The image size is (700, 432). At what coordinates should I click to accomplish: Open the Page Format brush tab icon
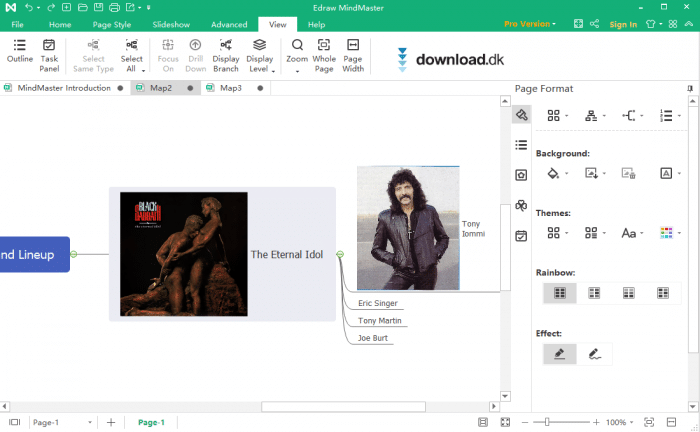point(521,115)
